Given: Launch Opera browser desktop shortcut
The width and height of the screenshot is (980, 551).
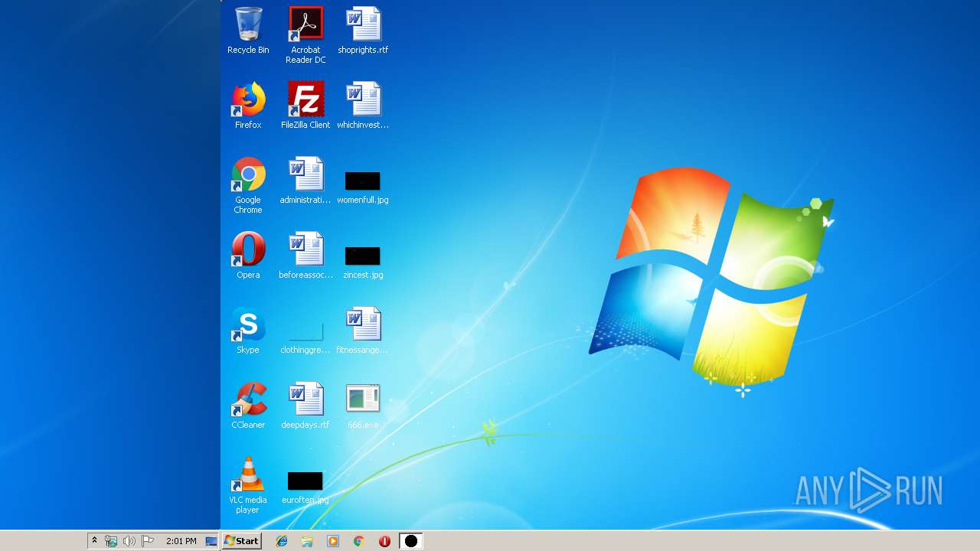Looking at the screenshot, I should [248, 256].
